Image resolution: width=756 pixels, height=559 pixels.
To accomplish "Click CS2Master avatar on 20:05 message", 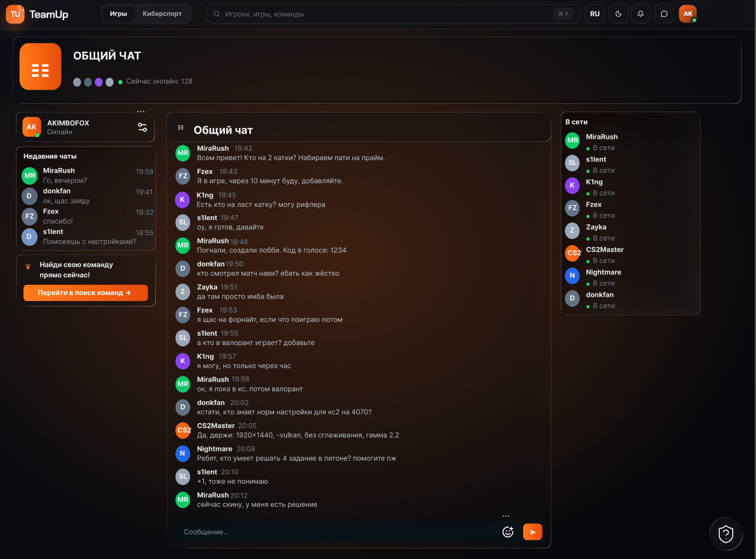I will point(183,430).
